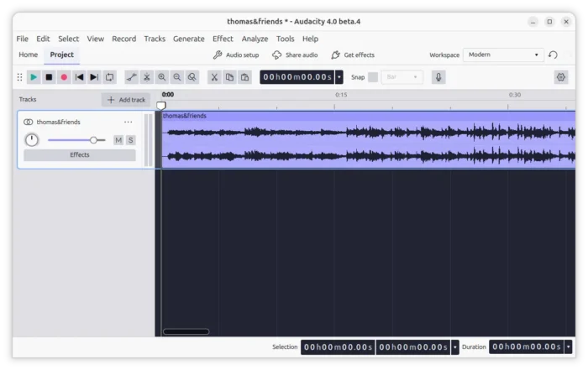Open the track Effects button
588x370 pixels.
point(80,155)
